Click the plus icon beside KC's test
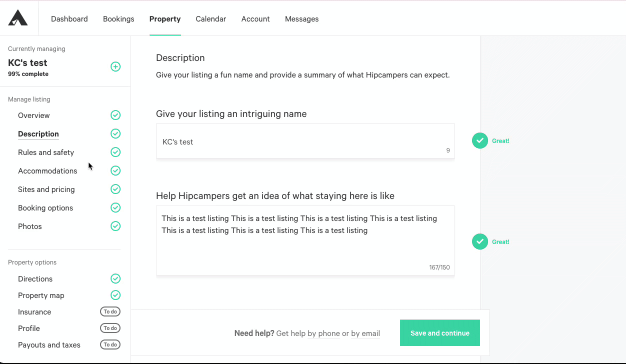 [x=115, y=66]
